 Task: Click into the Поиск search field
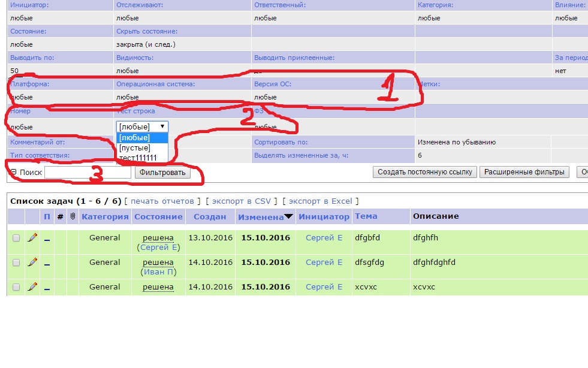pos(88,173)
